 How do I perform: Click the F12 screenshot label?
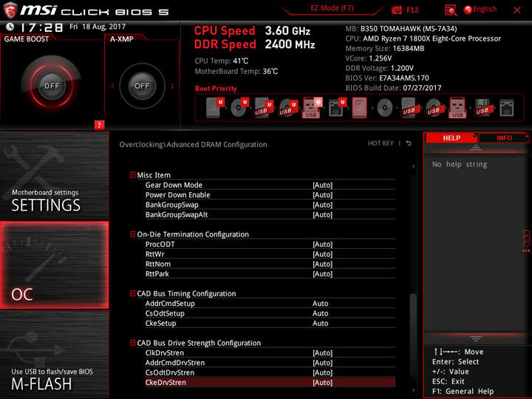tap(412, 10)
